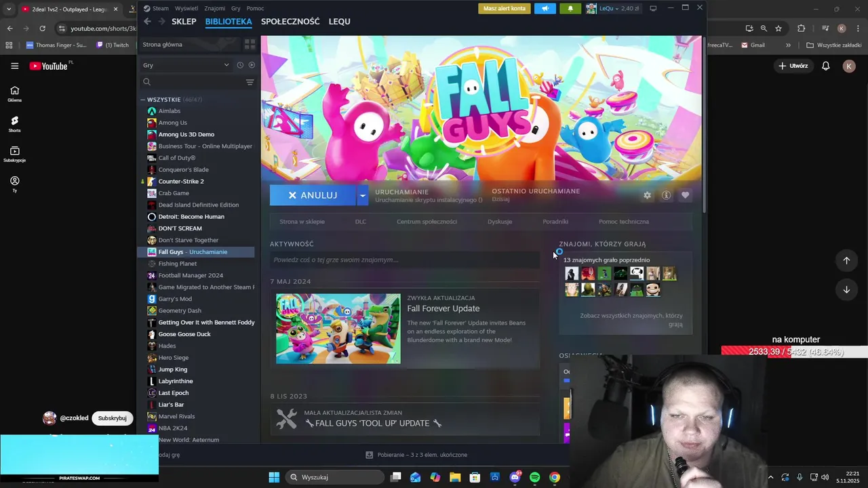Viewport: 868px width, 488px height.
Task: Open Fall Forever Update news thumbnail
Action: point(338,329)
